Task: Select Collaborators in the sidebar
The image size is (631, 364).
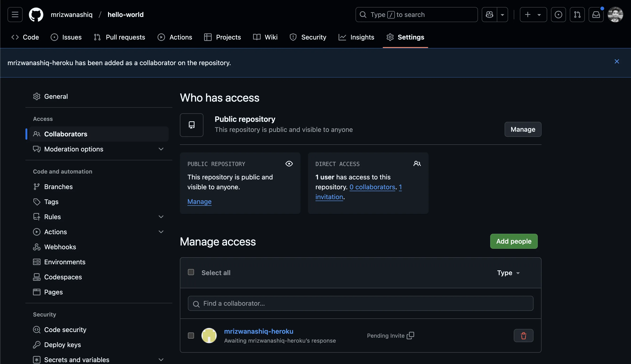Action: tap(99, 134)
